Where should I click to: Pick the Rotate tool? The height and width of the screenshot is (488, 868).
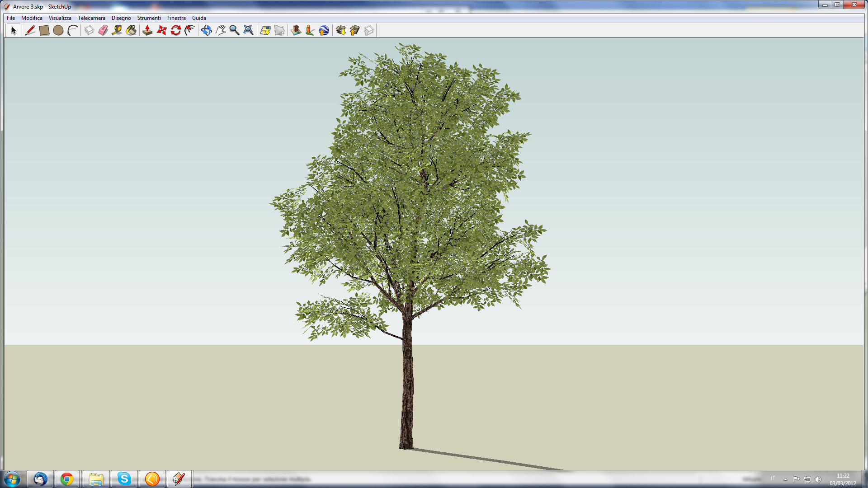pyautogui.click(x=176, y=30)
